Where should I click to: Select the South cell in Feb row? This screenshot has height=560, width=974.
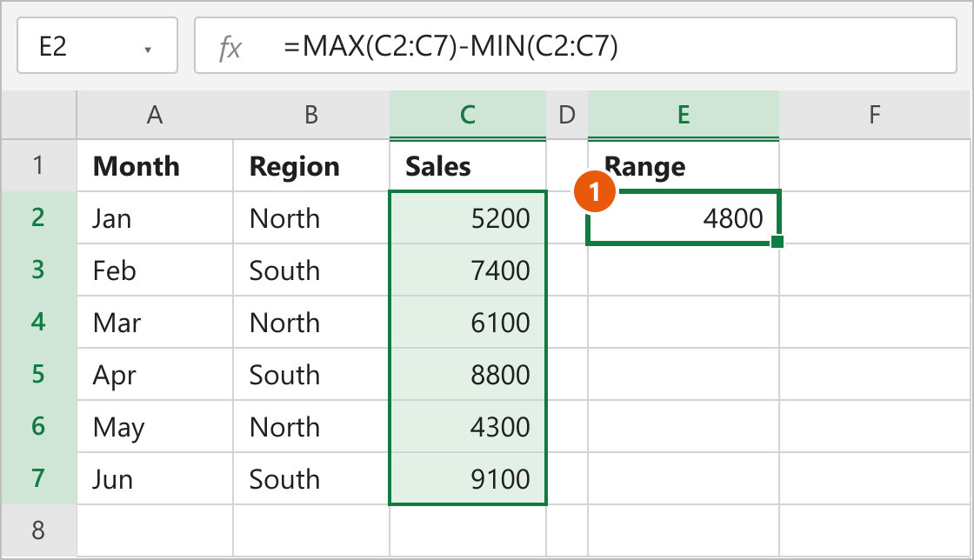311,270
